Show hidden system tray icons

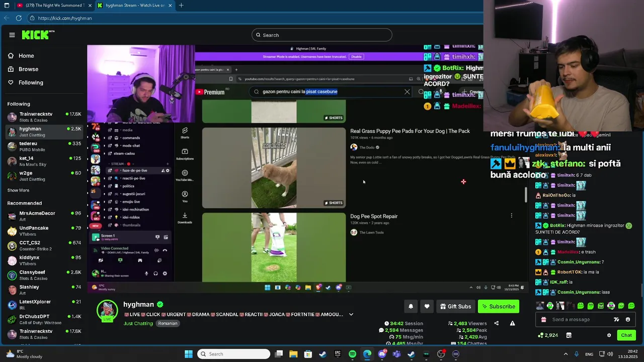tap(566, 354)
